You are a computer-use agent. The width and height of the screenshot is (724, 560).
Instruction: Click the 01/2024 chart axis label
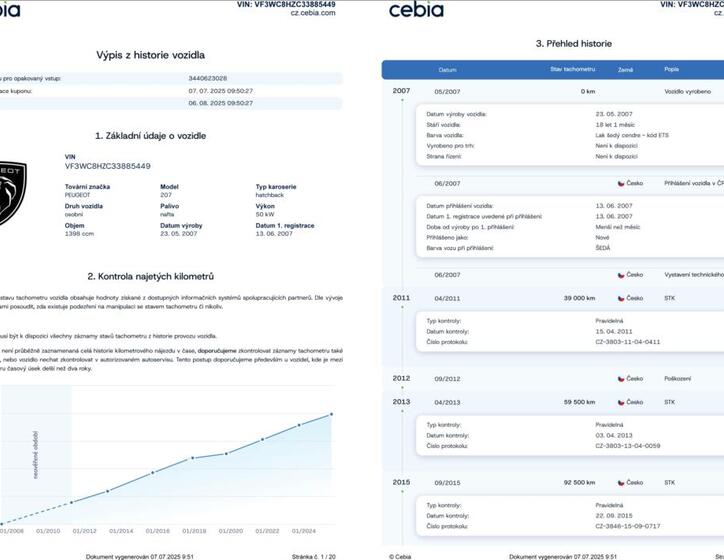click(303, 531)
